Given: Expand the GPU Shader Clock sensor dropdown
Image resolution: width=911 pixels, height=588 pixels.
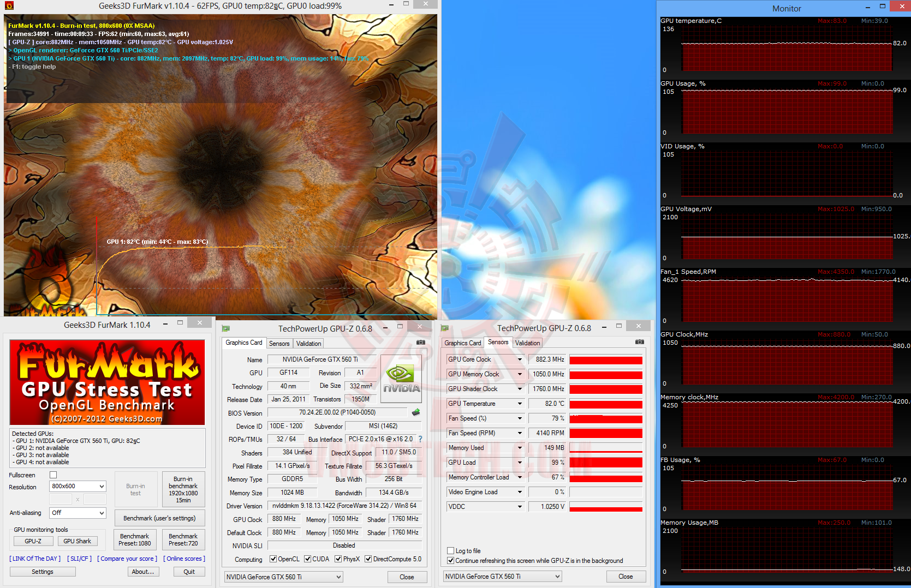Looking at the screenshot, I should pos(520,389).
